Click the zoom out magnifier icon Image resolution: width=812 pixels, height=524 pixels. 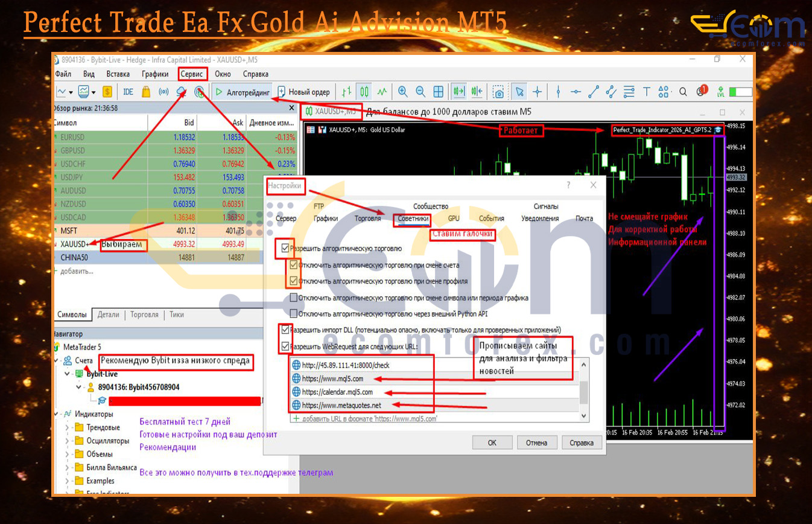420,92
